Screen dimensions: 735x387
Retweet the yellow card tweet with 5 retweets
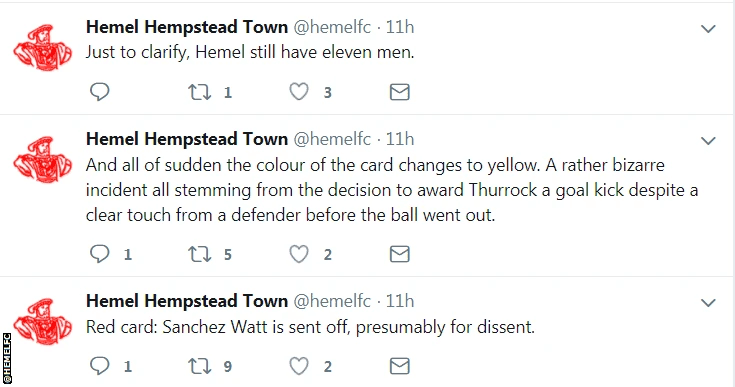[x=200, y=254]
